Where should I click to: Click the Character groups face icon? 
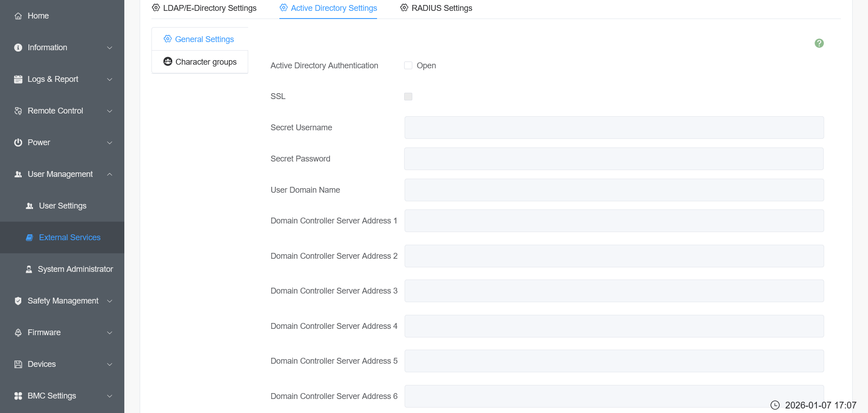pyautogui.click(x=168, y=62)
